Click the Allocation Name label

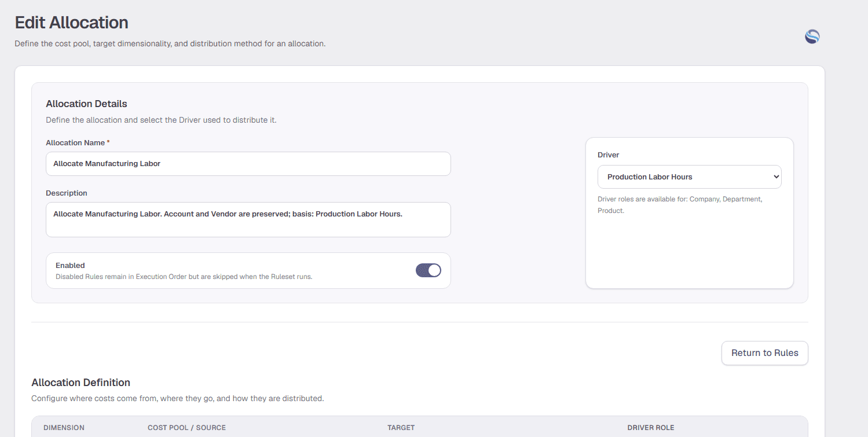(x=75, y=143)
